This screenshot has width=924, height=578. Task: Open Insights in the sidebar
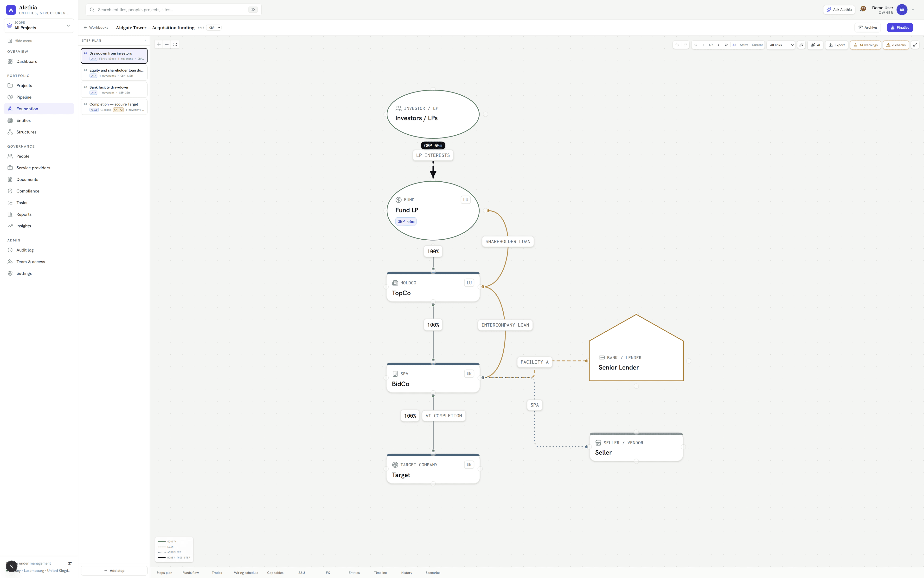(x=38, y=226)
